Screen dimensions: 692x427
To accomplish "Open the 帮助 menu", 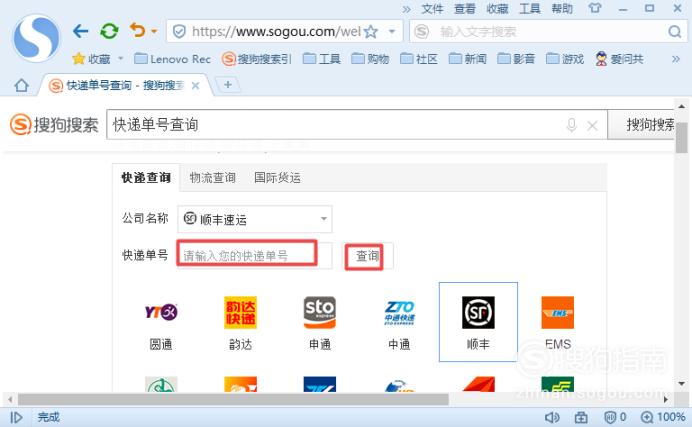I will 562,8.
